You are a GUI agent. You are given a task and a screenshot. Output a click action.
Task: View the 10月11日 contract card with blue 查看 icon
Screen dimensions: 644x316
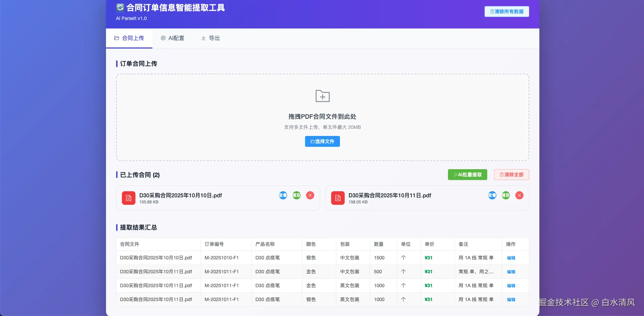(x=492, y=195)
